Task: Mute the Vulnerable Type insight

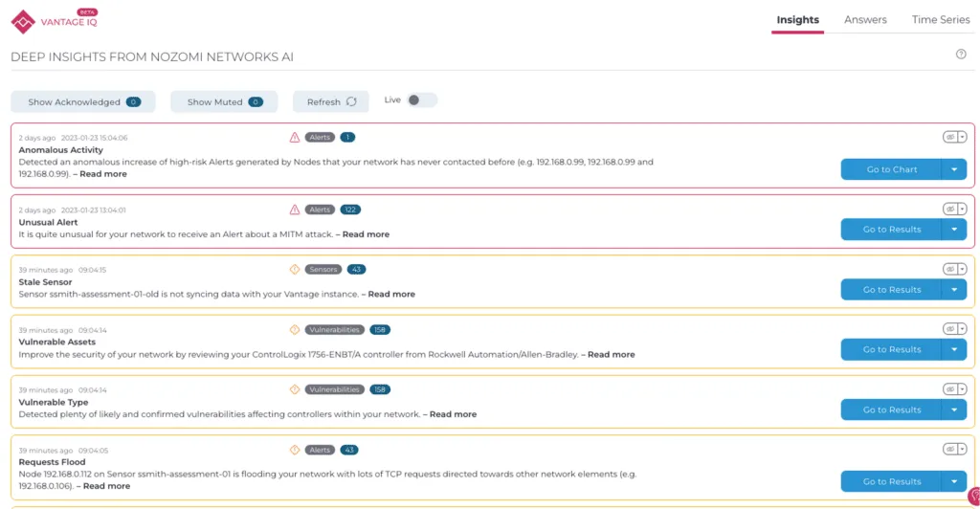Action: pyautogui.click(x=950, y=389)
